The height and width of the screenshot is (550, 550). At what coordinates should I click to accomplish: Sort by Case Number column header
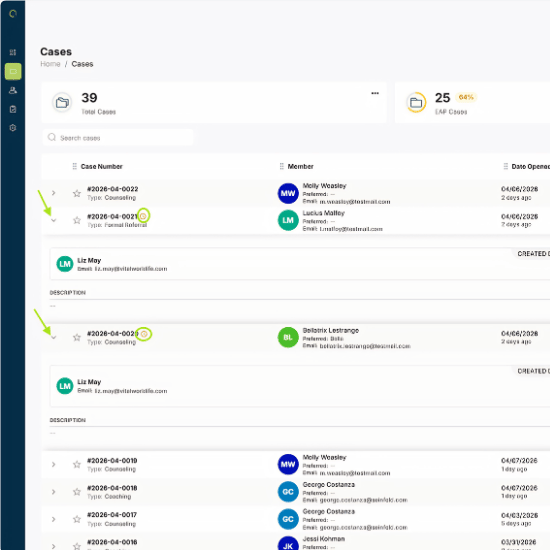pyautogui.click(x=101, y=166)
